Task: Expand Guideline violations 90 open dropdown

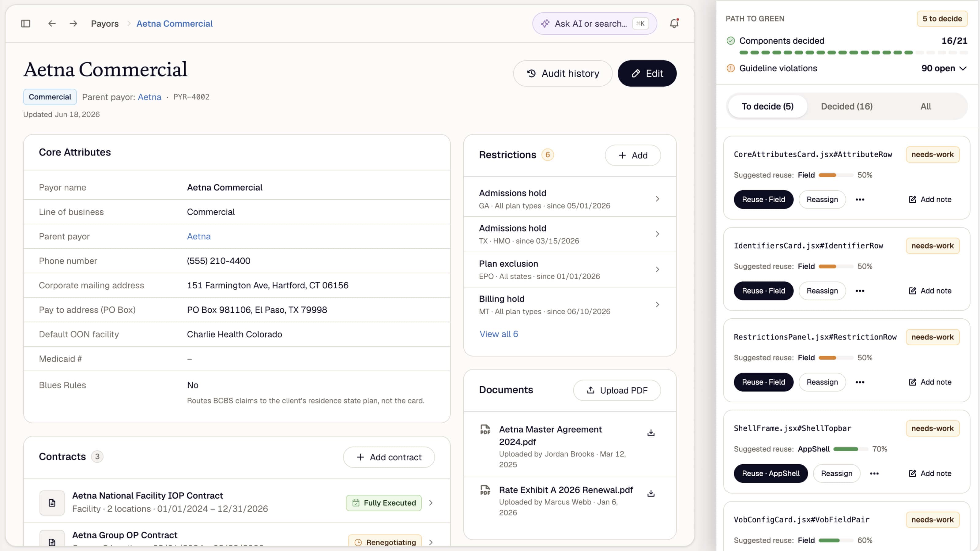Action: [944, 69]
